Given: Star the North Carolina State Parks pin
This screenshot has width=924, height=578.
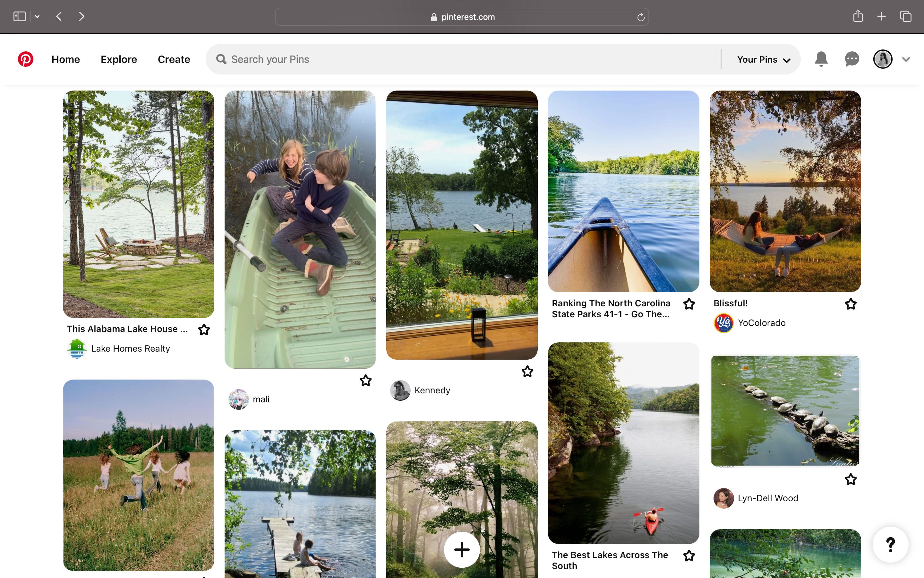Looking at the screenshot, I should tap(689, 304).
